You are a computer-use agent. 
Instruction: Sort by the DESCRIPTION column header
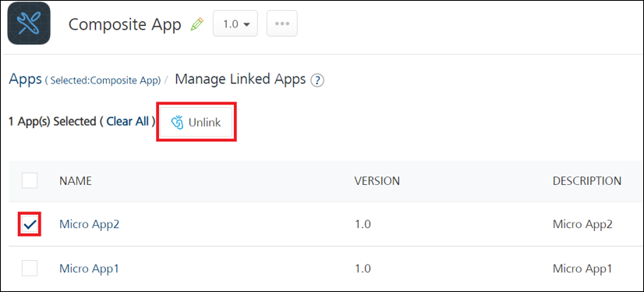pyautogui.click(x=587, y=181)
